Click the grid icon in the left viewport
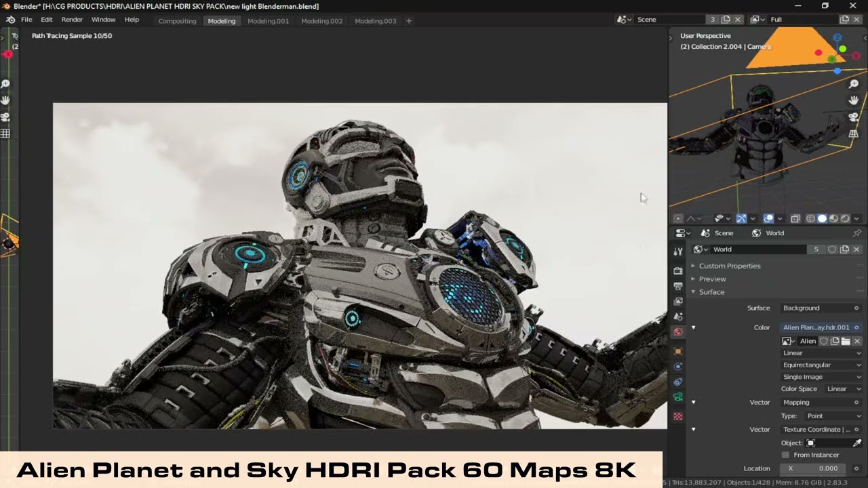Viewport: 868px width, 488px height. click(5, 134)
